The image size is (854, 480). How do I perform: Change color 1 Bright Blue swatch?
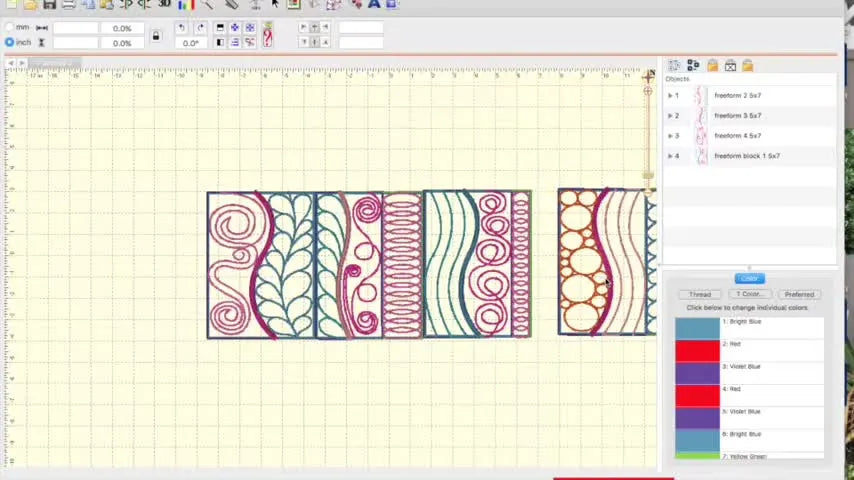pyautogui.click(x=697, y=329)
